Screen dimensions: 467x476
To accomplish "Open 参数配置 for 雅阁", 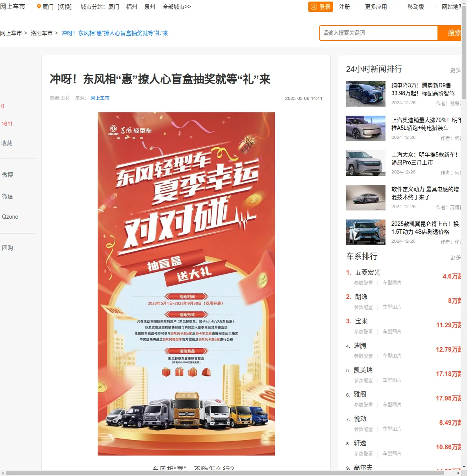I will [363, 405].
